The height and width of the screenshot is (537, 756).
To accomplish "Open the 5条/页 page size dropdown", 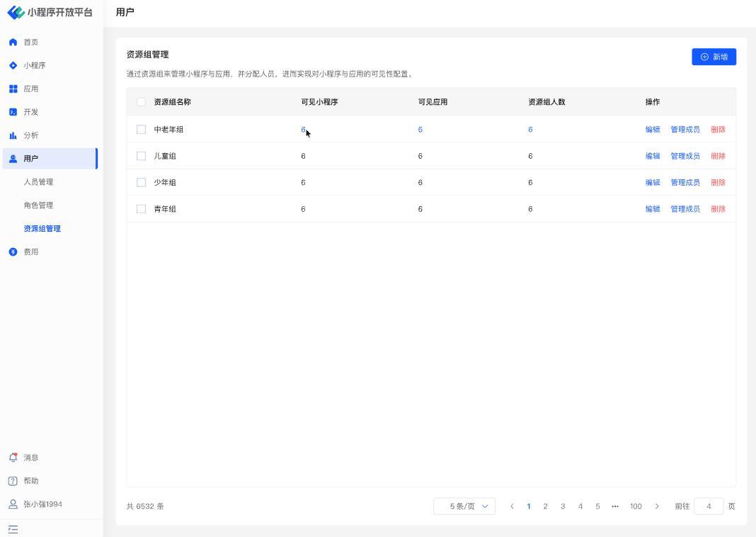I will (464, 507).
